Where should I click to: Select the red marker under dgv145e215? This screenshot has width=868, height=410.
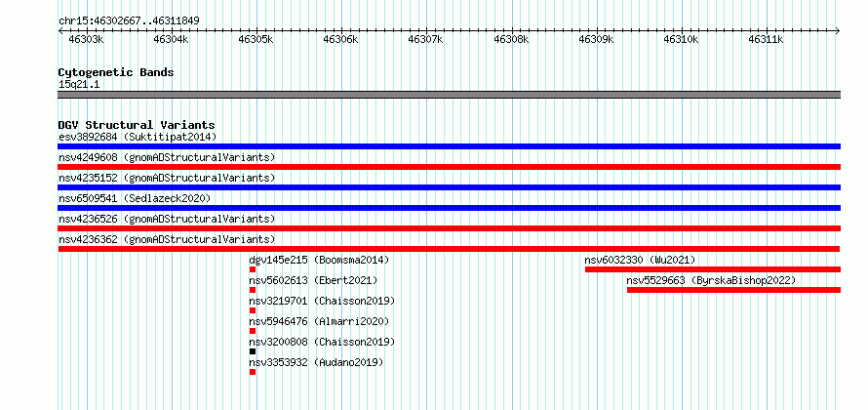point(253,269)
